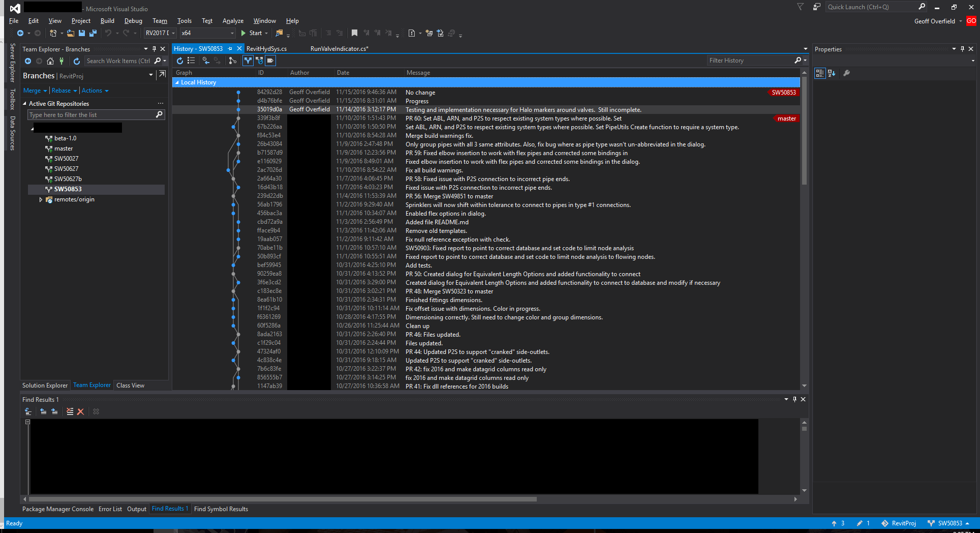Undo the last action with the Undo icon

(x=108, y=33)
